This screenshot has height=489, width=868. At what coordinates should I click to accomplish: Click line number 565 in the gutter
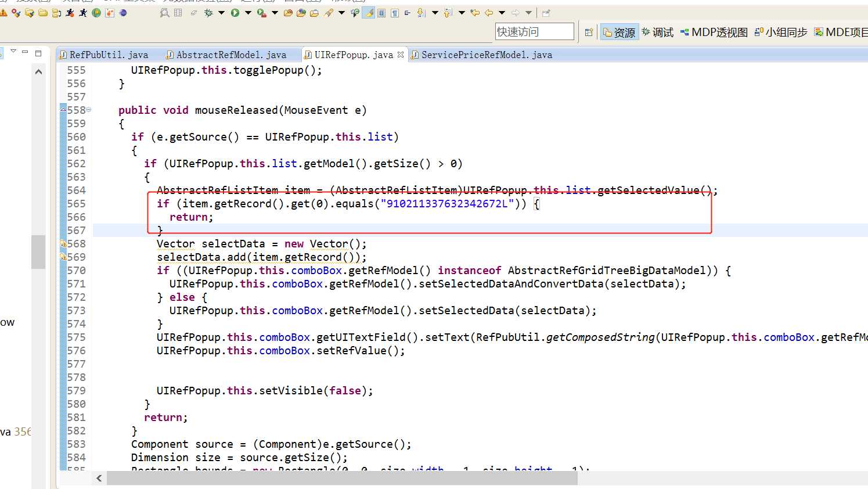[76, 204]
